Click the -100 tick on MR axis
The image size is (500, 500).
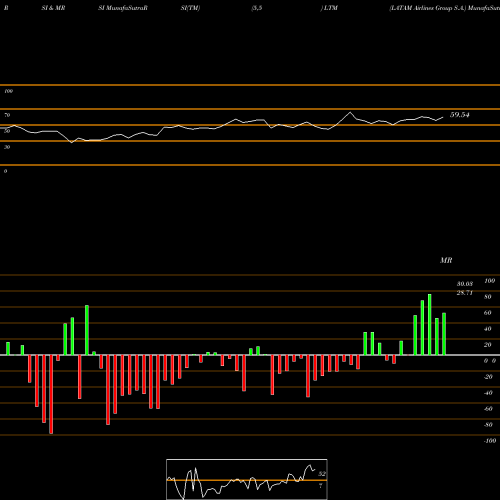click(490, 441)
